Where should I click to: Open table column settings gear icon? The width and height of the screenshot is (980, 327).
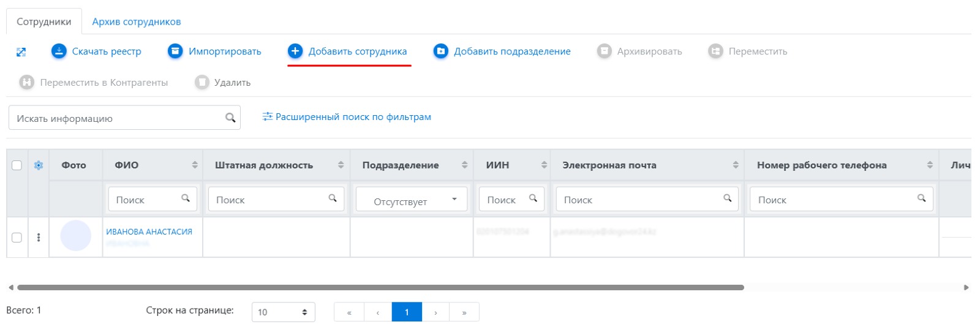coord(39,165)
